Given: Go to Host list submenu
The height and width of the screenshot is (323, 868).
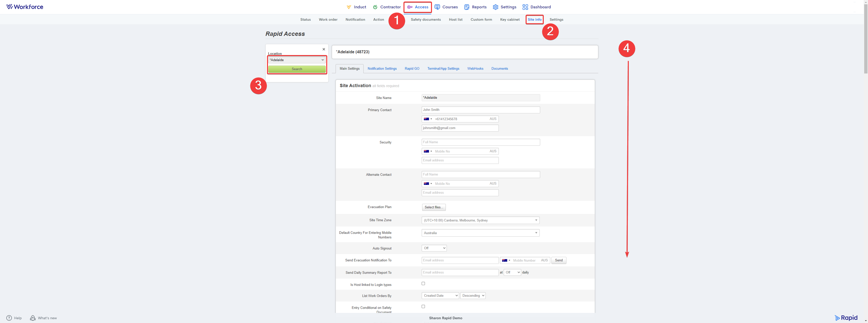Looking at the screenshot, I should point(455,19).
